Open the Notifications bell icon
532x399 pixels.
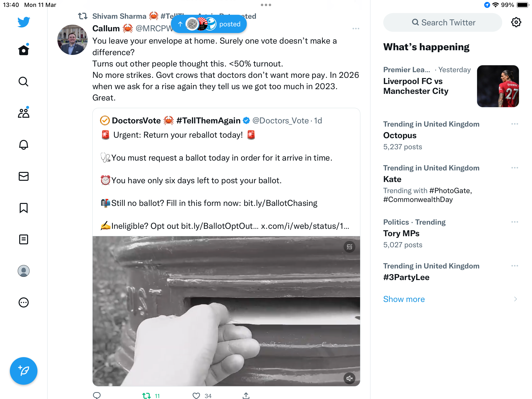24,145
